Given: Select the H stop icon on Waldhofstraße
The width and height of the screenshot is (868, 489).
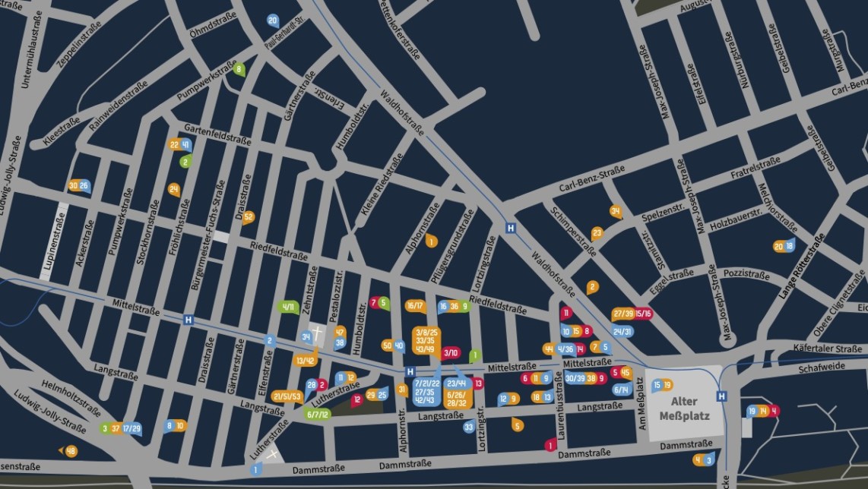Looking at the screenshot, I should (511, 227).
